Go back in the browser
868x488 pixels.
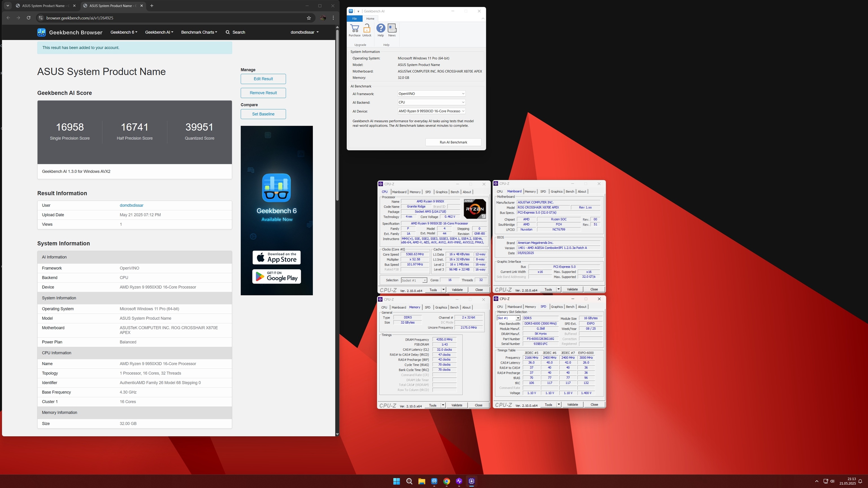tap(8, 18)
